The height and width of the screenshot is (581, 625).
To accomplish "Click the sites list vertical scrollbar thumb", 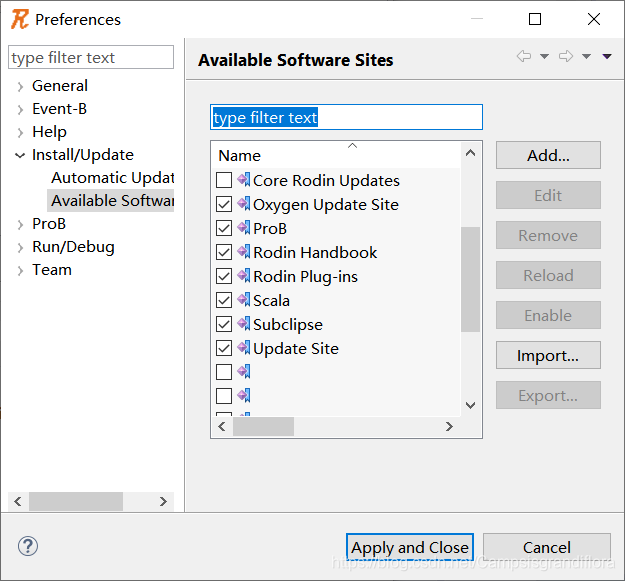I will [470, 279].
